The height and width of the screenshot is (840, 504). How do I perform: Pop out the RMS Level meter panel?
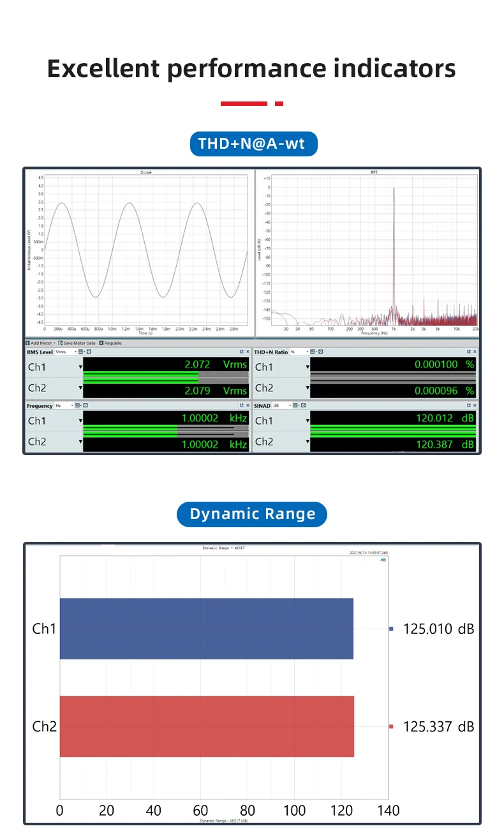[x=242, y=352]
